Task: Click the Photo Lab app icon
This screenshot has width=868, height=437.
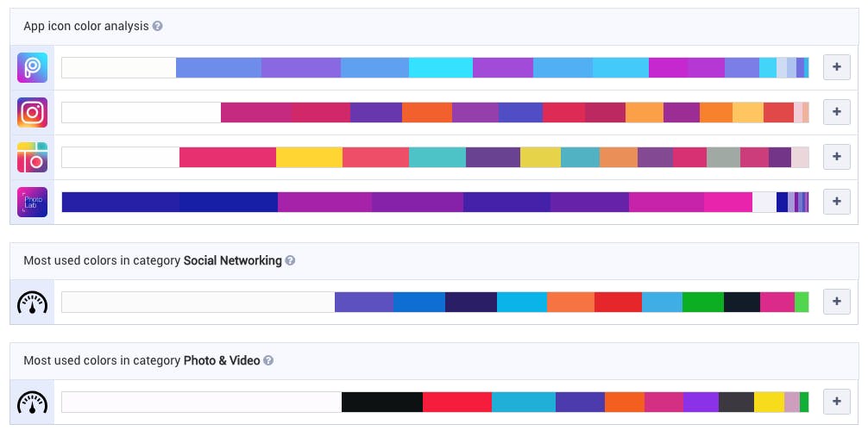Action: (32, 203)
